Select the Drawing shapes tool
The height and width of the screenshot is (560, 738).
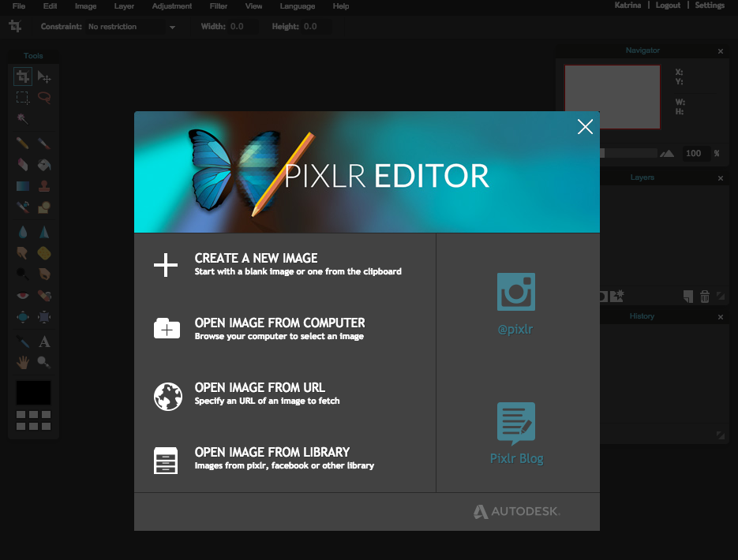[x=44, y=207]
